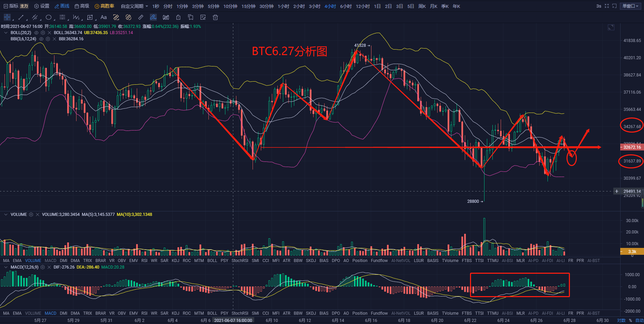
Task: Select the horizontal lines Fibonacci tool
Action: point(62,17)
